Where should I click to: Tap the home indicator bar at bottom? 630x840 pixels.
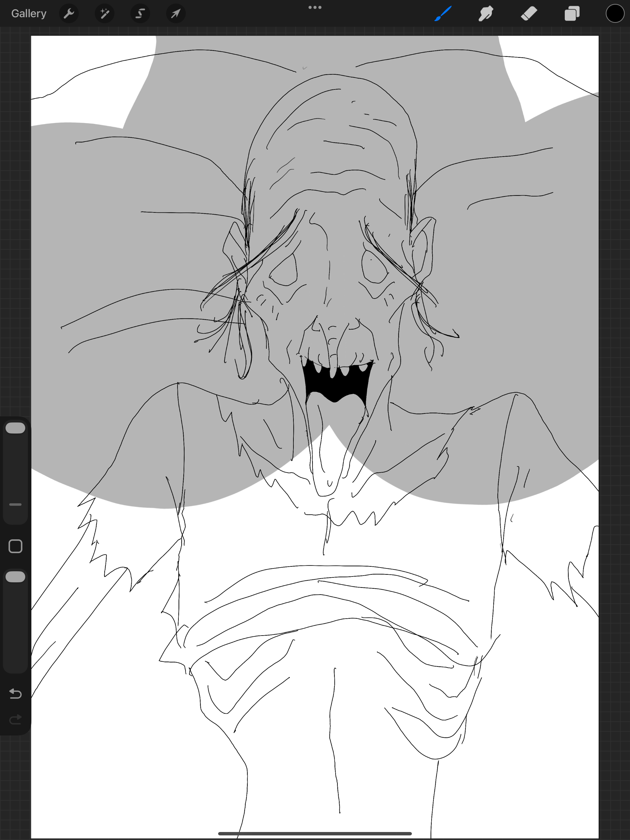coord(315,834)
